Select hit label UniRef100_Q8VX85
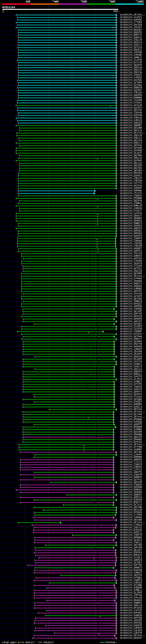 pyautogui.click(x=131, y=482)
